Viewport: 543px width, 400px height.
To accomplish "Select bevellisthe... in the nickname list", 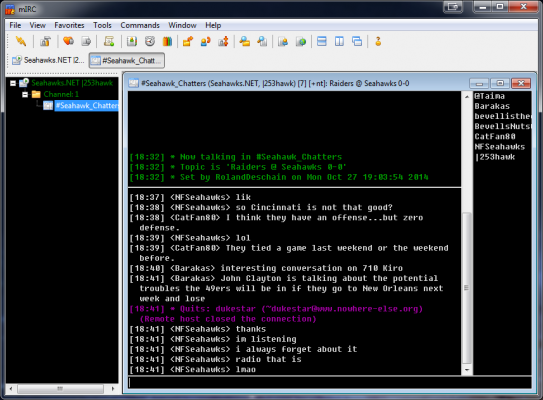I will pos(502,116).
